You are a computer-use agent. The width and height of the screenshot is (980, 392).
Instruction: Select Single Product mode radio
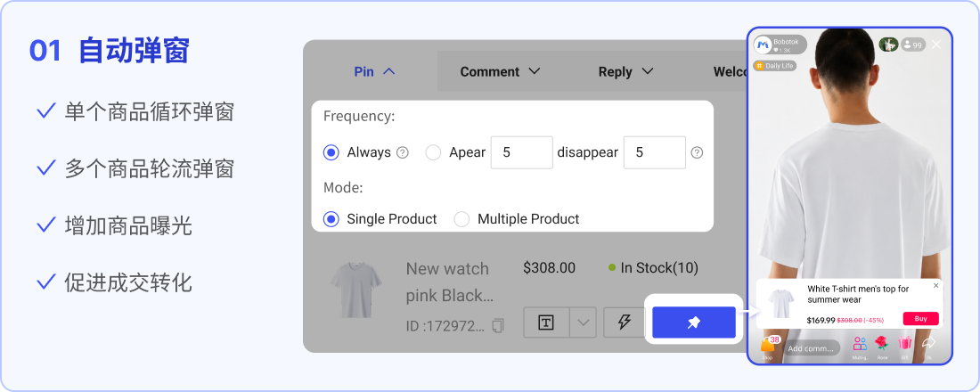(x=331, y=219)
